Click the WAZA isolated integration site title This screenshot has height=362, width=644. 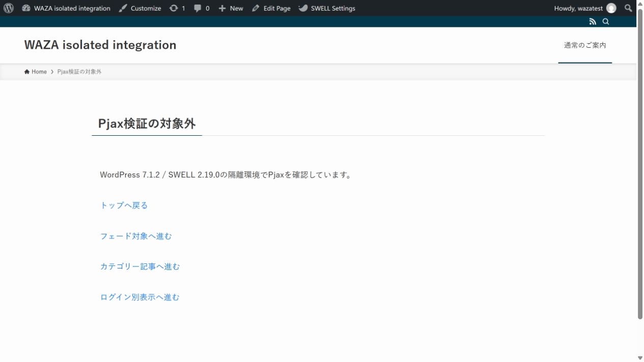coord(100,45)
